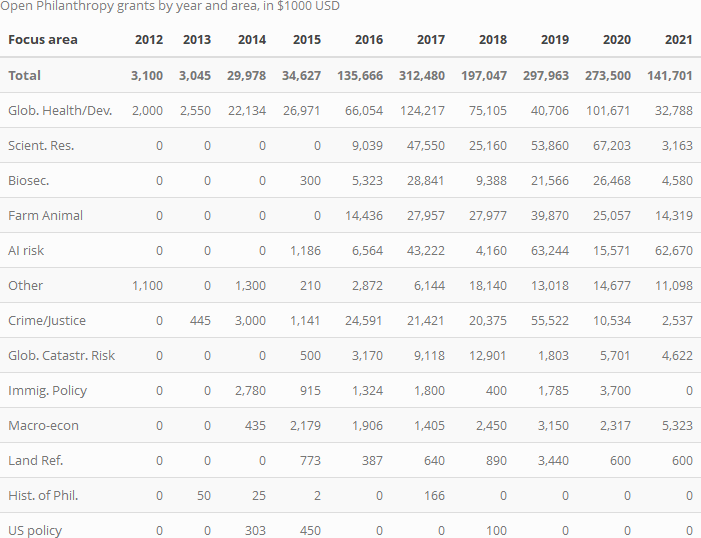Click the 2021 column header
This screenshot has height=538, width=701.
(x=679, y=39)
